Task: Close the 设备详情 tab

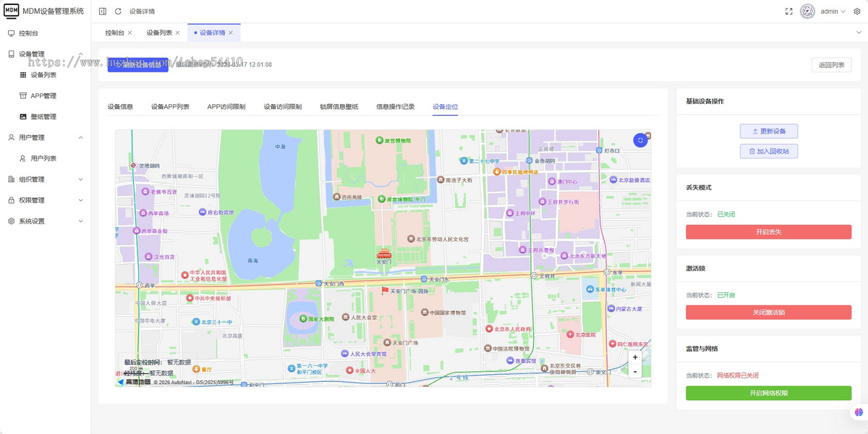Action: (x=231, y=33)
